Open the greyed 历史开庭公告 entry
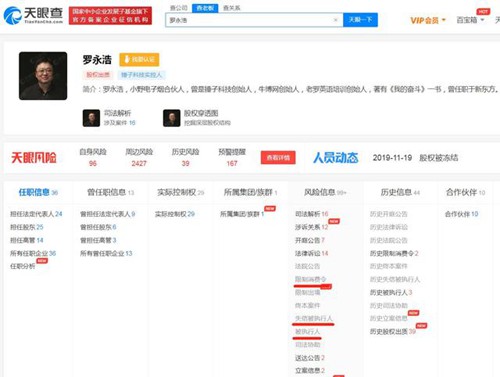The width and height of the screenshot is (500, 377). (x=389, y=214)
